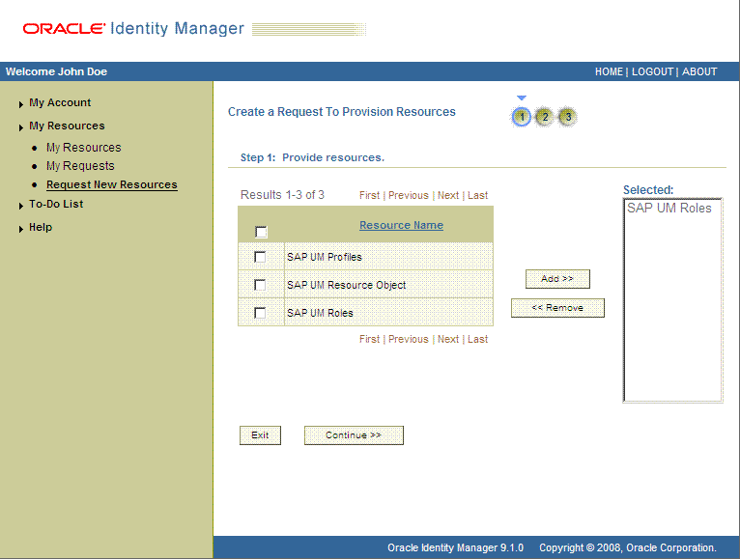The image size is (740, 560).
Task: Open Request New Resources link
Action: [112, 184]
